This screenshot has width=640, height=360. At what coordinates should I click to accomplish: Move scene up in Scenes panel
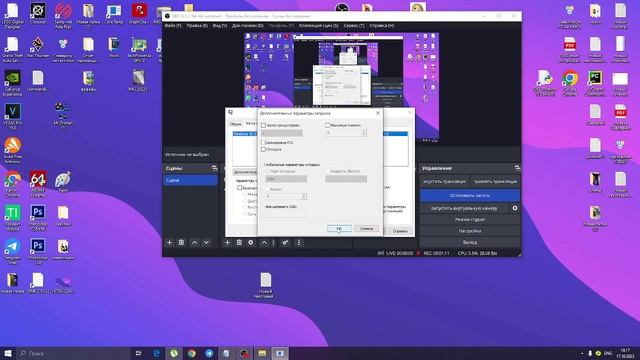pyautogui.click(x=195, y=242)
